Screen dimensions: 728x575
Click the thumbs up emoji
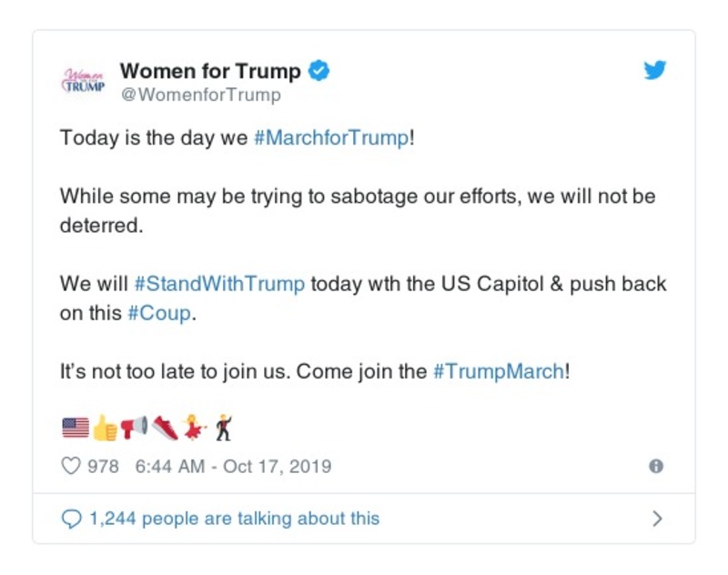pos(105,426)
